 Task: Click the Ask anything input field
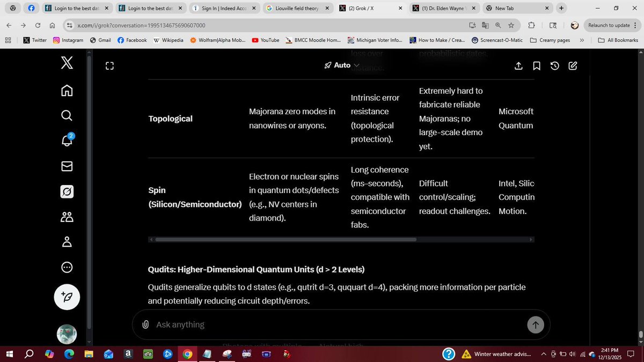pos(338,324)
